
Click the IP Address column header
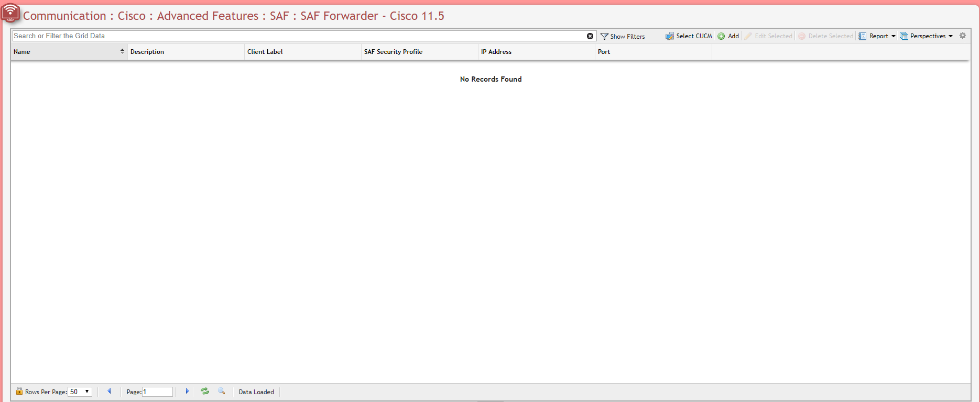tap(496, 52)
